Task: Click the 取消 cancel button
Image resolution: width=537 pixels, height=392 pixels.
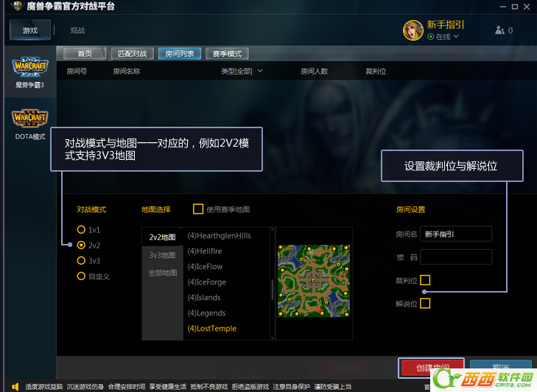Action: tap(501, 368)
